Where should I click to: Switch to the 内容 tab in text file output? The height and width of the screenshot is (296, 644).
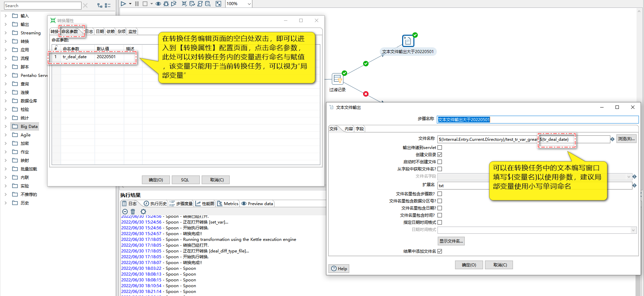click(349, 129)
